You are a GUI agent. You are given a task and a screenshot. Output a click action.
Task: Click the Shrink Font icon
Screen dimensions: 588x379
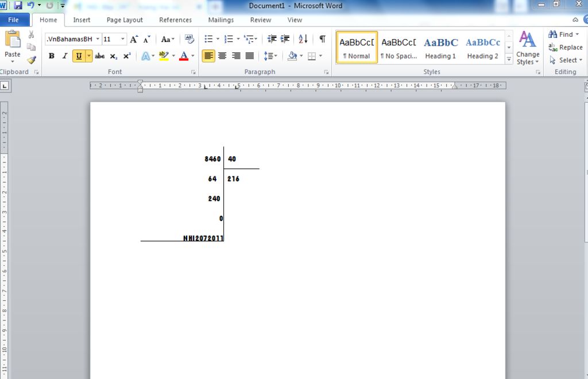coord(146,39)
